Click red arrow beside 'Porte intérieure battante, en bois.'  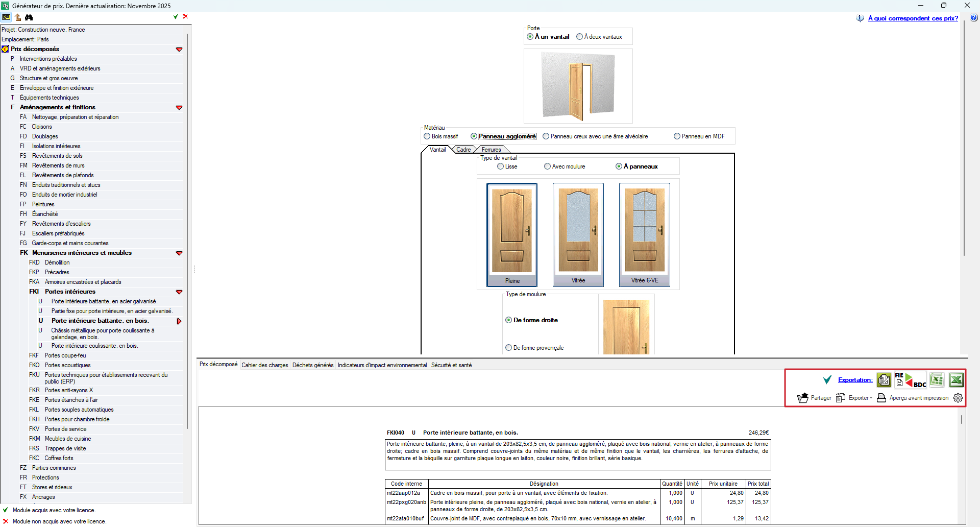[x=179, y=321]
